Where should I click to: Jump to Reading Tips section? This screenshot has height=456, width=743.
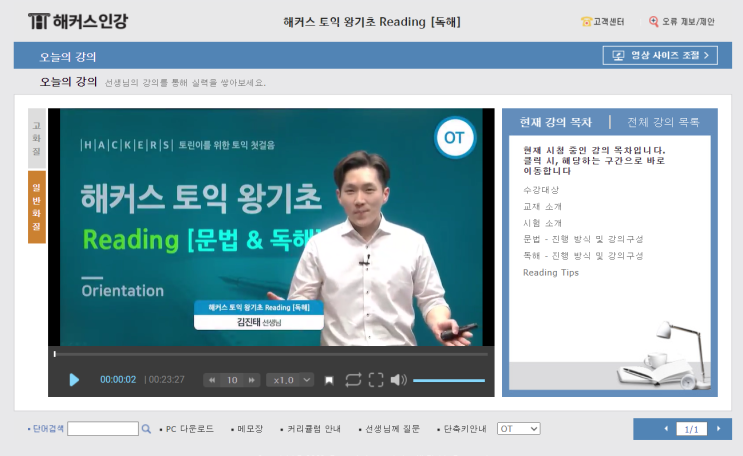click(551, 273)
